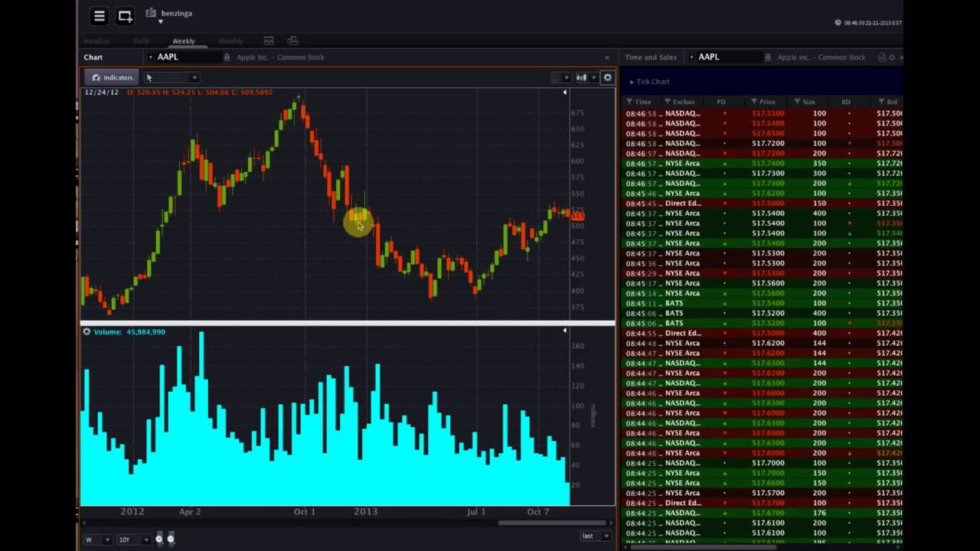Screen dimensions: 980x551
Task: Click the Volume: 45,984,990 label
Action: (x=129, y=331)
